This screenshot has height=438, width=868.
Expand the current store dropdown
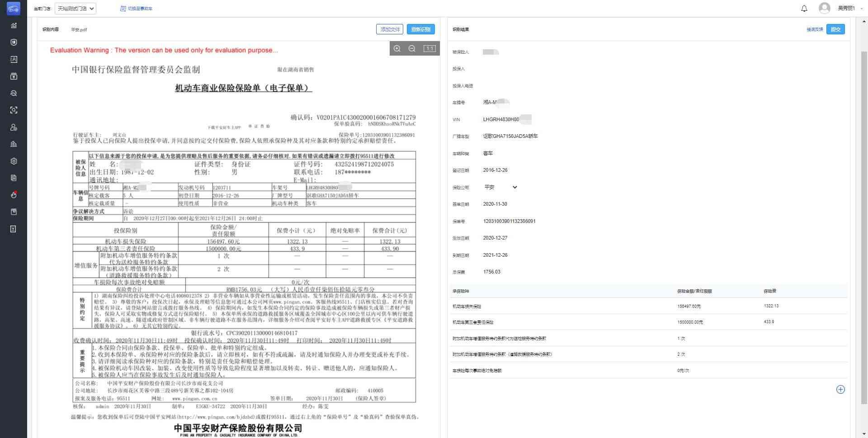(x=75, y=9)
